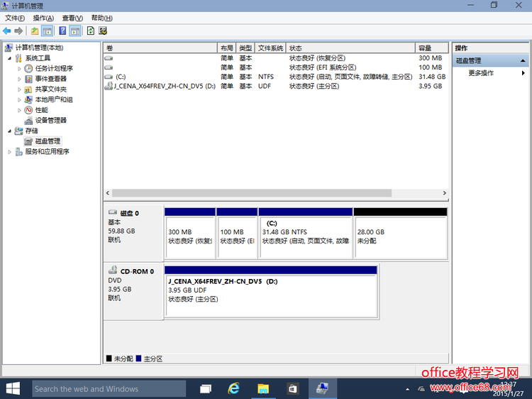Image resolution: width=532 pixels, height=399 pixels.
Task: Sort by Capacity (容量) column header
Action: [432, 48]
